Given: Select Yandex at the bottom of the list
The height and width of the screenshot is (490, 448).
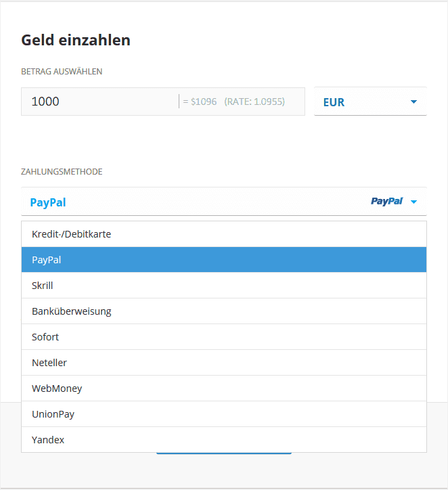Looking at the screenshot, I should click(x=223, y=440).
